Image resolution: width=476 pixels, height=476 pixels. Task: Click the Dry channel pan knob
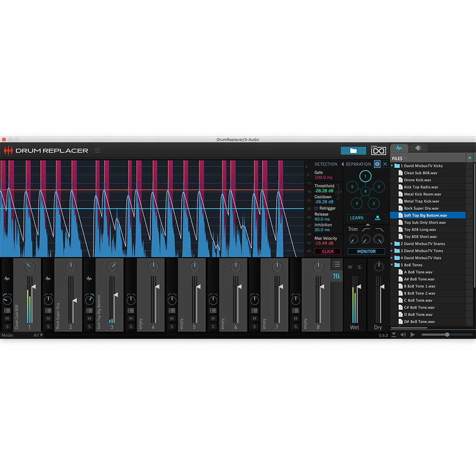coord(378,267)
